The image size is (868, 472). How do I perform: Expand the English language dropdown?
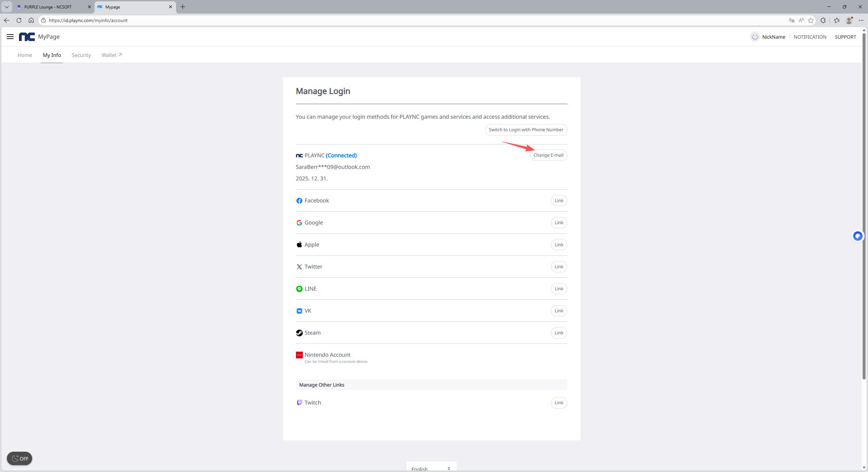(x=431, y=468)
